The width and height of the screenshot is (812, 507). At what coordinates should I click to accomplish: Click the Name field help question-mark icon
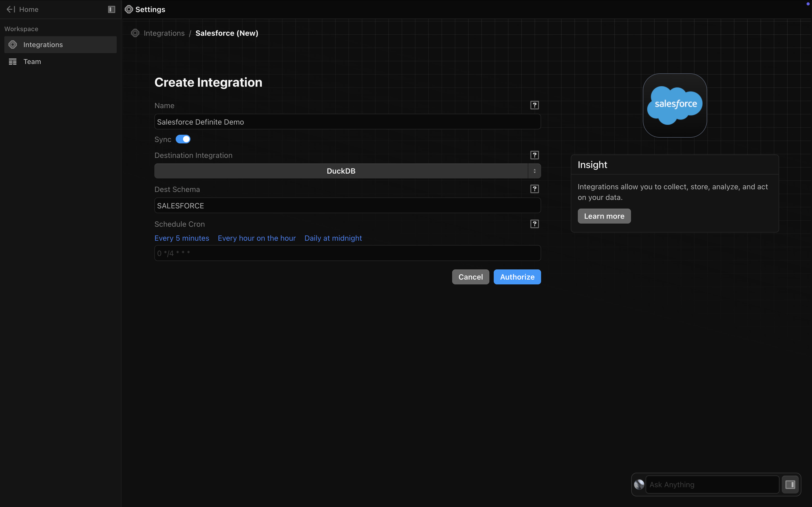click(x=534, y=105)
